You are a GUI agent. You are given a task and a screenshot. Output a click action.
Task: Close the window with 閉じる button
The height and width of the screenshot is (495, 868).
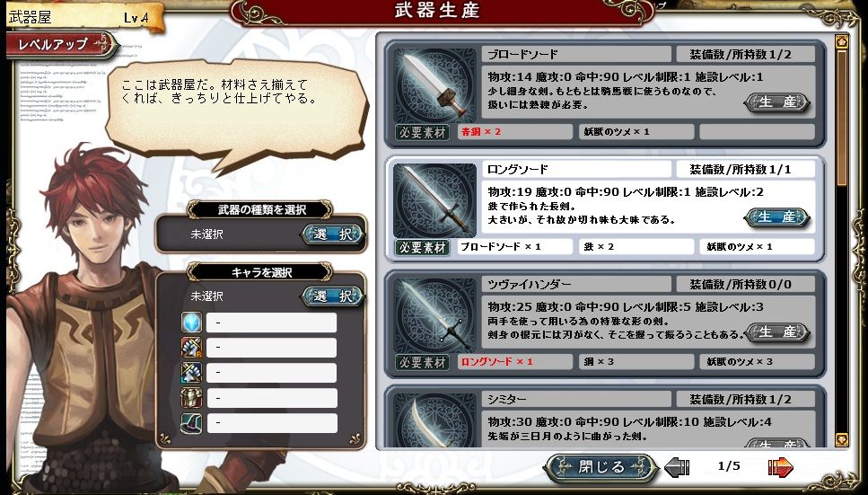pos(601,467)
